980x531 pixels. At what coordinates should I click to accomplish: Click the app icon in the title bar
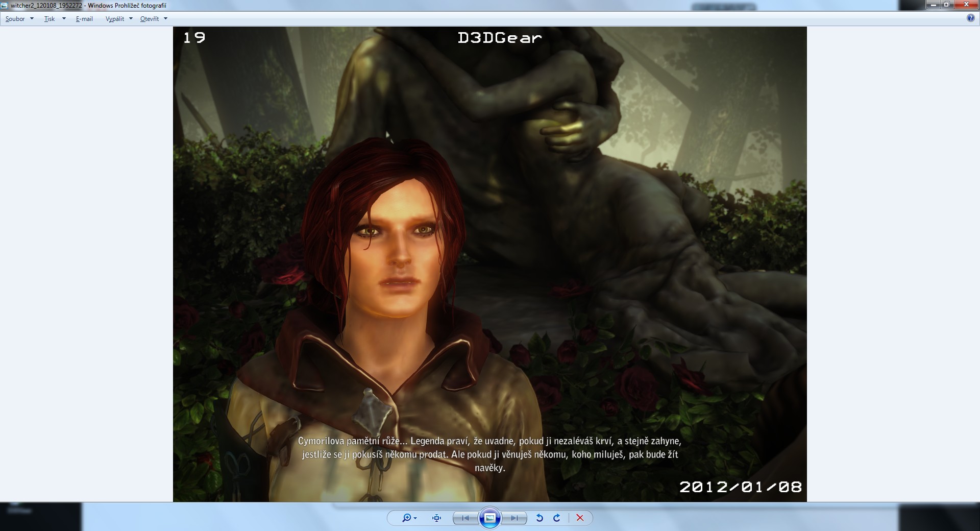click(5, 6)
